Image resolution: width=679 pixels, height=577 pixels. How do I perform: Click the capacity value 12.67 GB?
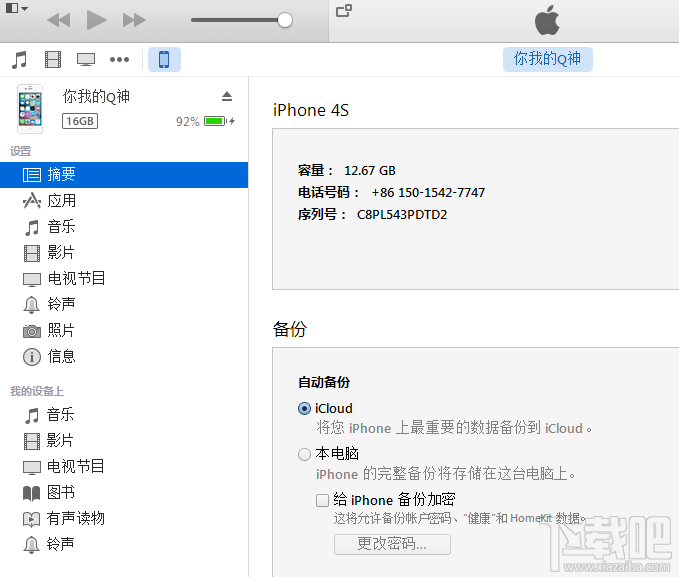370,171
